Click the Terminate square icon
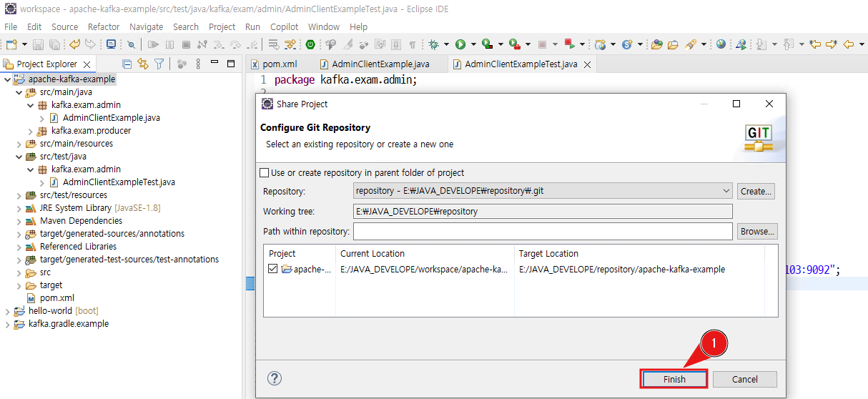The image size is (868, 399). pos(186,44)
